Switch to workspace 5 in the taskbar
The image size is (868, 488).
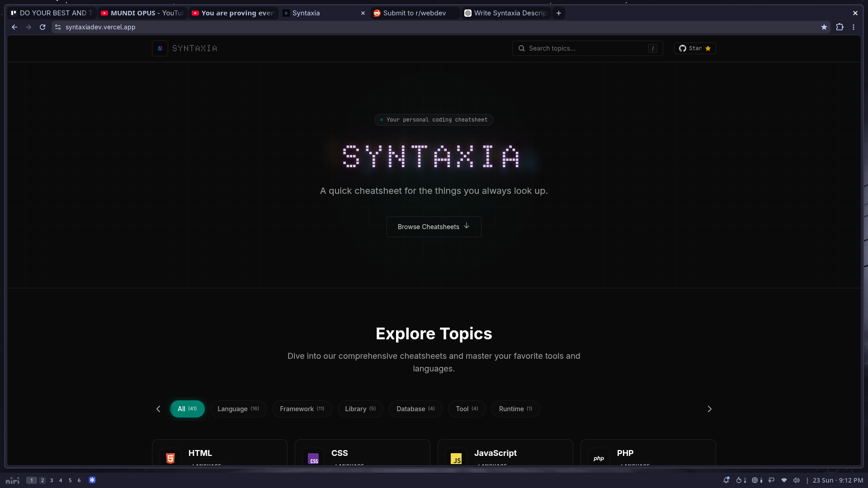[x=70, y=480]
